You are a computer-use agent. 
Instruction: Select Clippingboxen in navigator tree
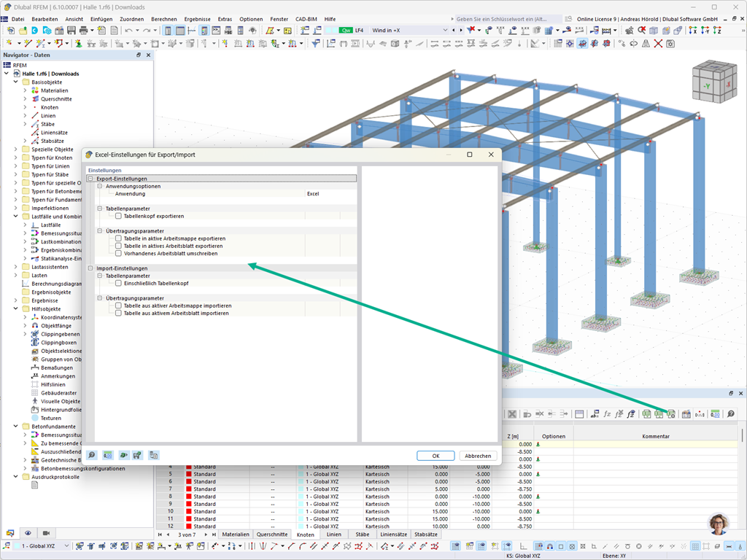(58, 343)
